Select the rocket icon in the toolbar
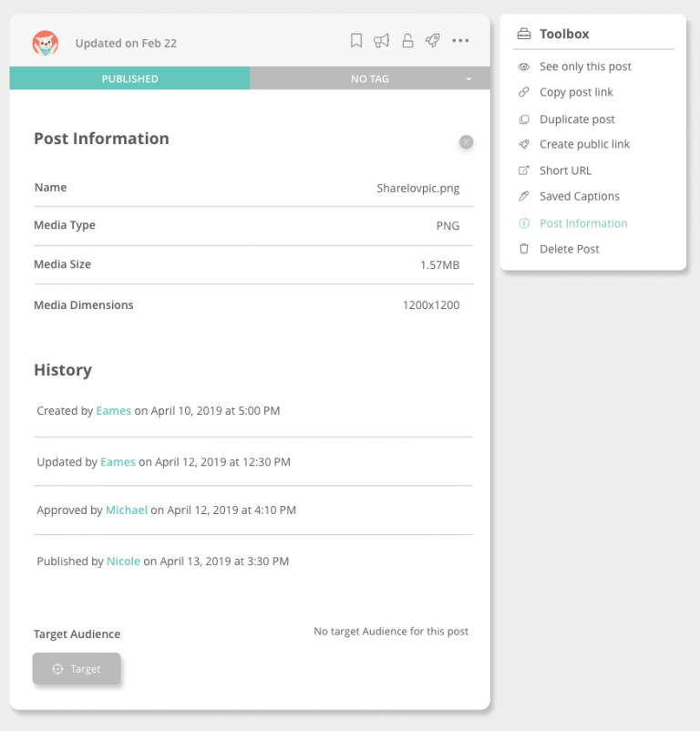The image size is (700, 731). tap(432, 40)
